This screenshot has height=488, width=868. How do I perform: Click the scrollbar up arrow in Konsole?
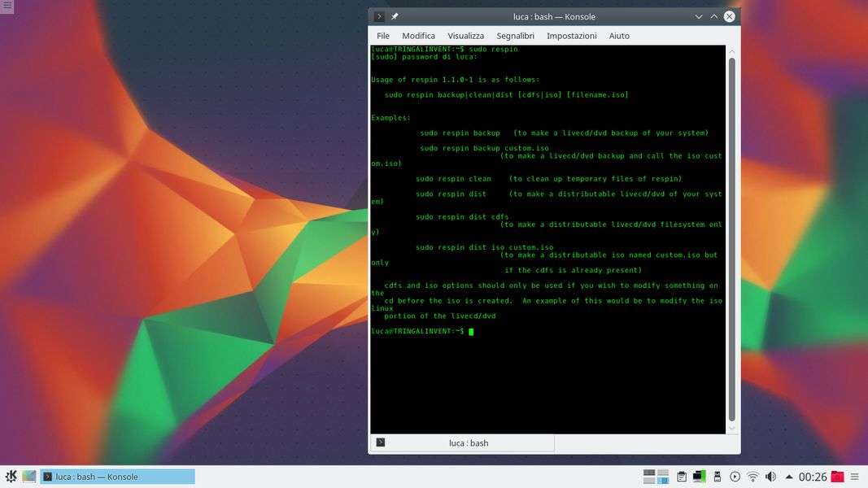point(732,51)
